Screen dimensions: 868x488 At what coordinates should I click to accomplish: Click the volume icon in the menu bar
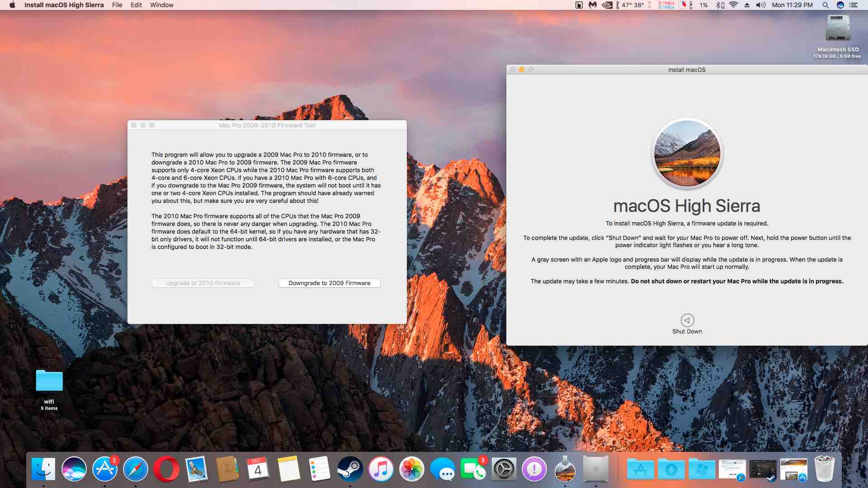761,5
